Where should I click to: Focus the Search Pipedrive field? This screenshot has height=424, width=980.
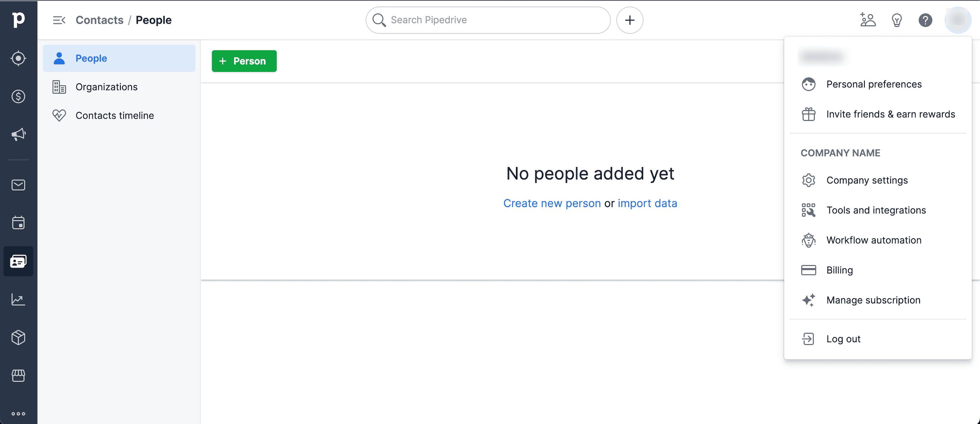point(488,20)
